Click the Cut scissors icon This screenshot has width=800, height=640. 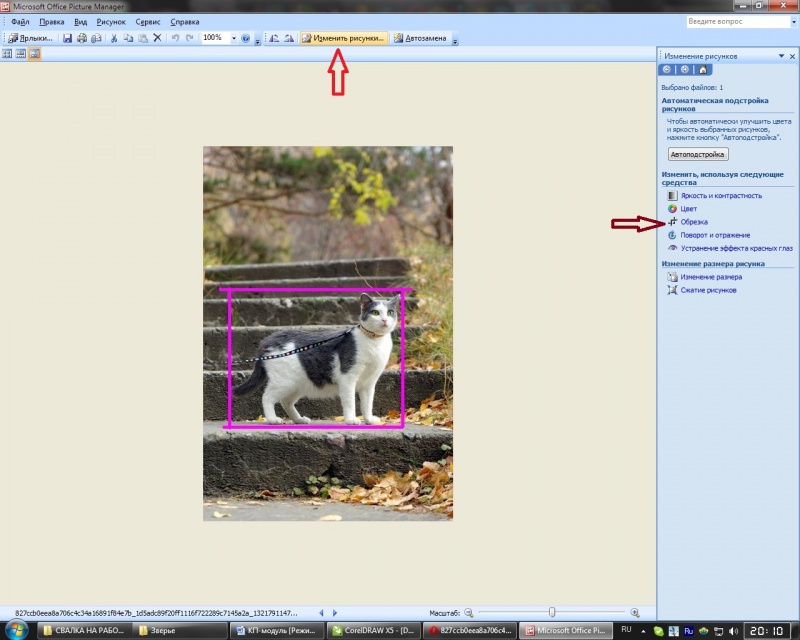pos(114,38)
